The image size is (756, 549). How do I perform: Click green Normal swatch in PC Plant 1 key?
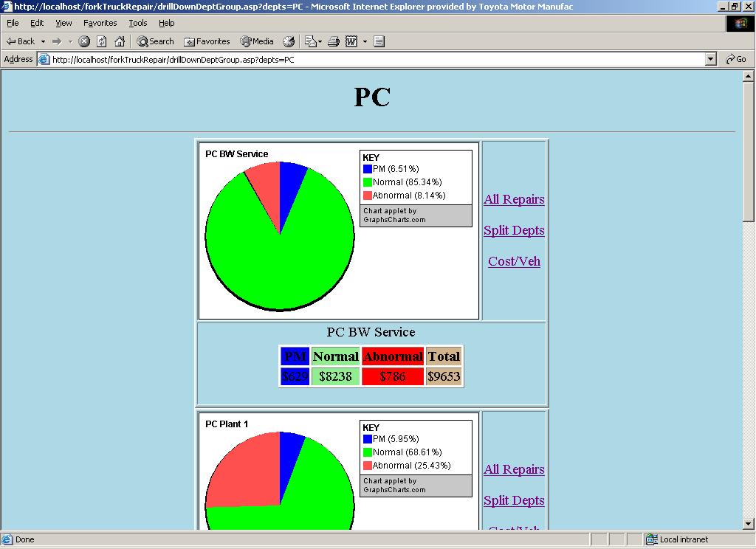point(368,452)
